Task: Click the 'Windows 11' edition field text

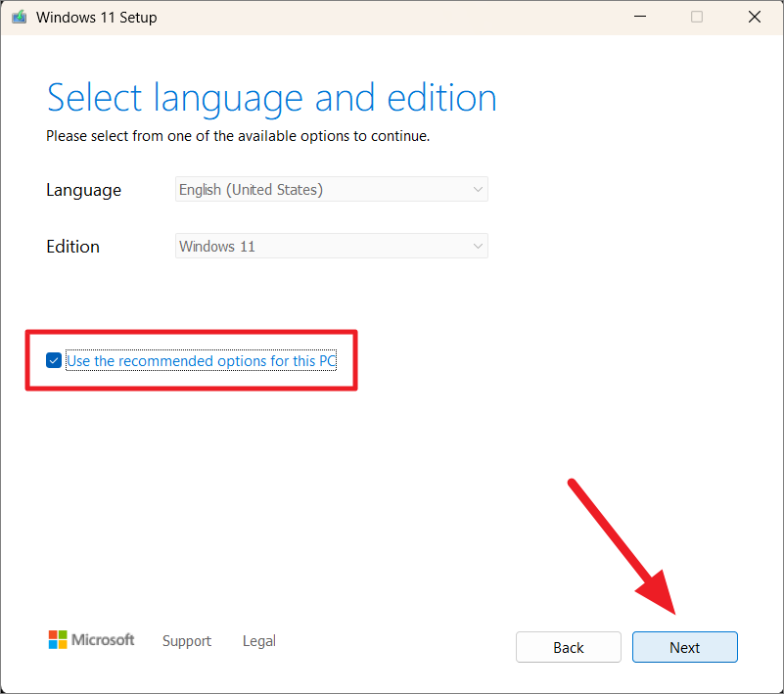Action: [217, 247]
